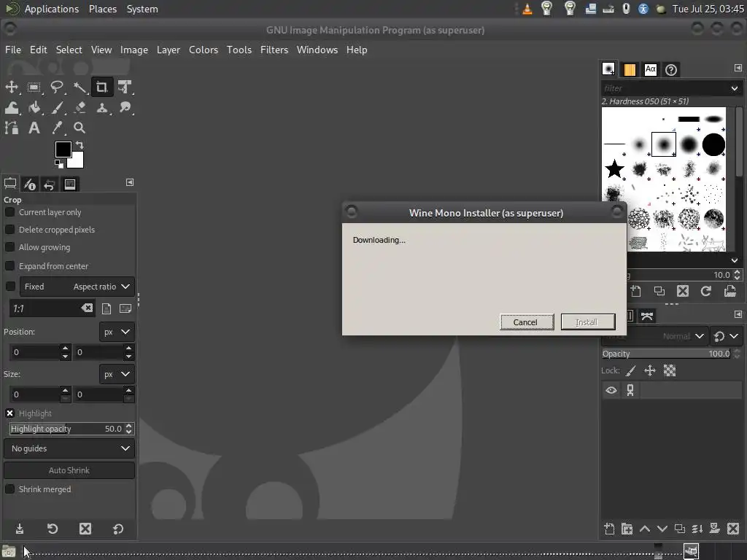Select the Paintbrush tool

[x=57, y=108]
